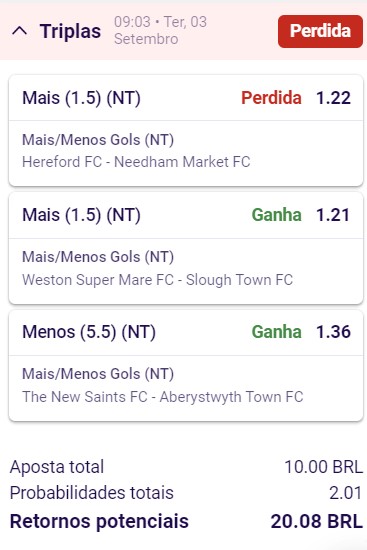Select the bet date 09:03 Ter, 03 Setembro
This screenshot has width=367, height=550.
pyautogui.click(x=160, y=30)
